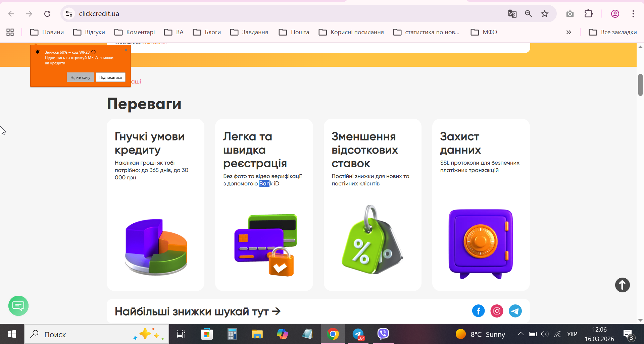Open the Завдання bookmark folder

pos(249,32)
